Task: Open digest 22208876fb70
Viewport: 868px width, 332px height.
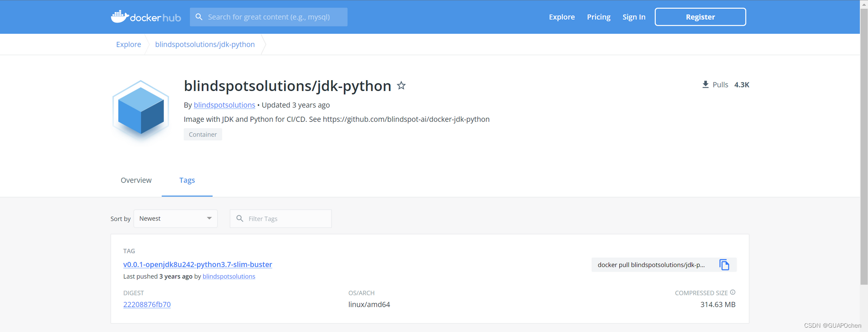Action: coord(147,304)
